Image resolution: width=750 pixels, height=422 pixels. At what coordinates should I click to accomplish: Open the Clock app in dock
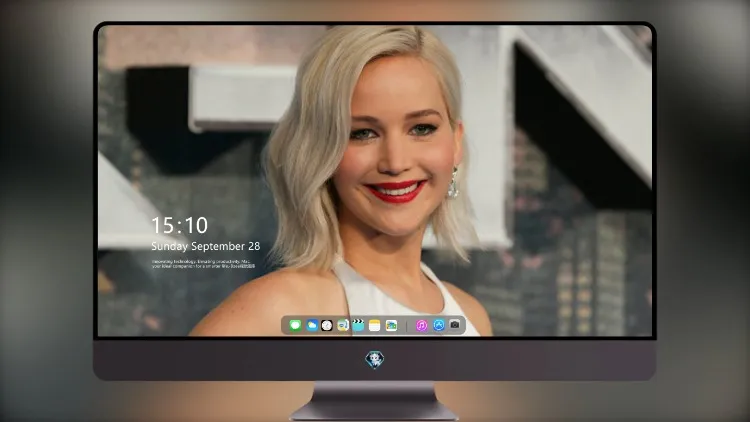(327, 326)
